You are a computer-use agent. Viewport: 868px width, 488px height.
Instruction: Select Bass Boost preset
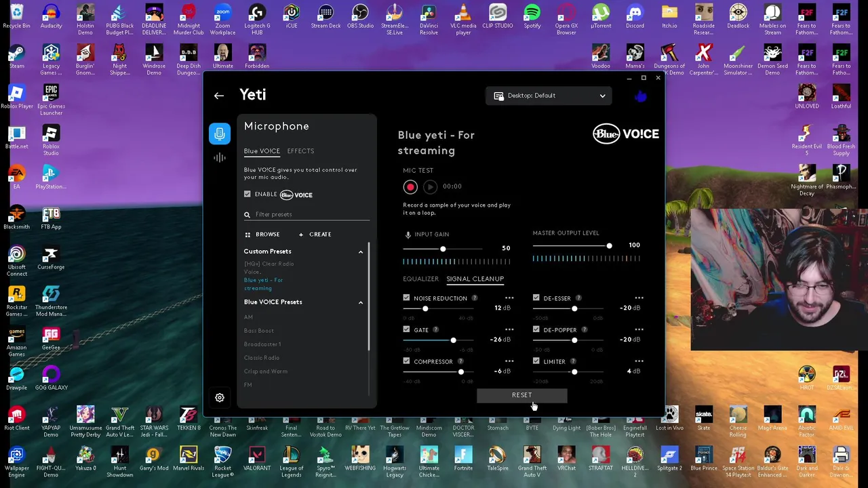pos(259,331)
